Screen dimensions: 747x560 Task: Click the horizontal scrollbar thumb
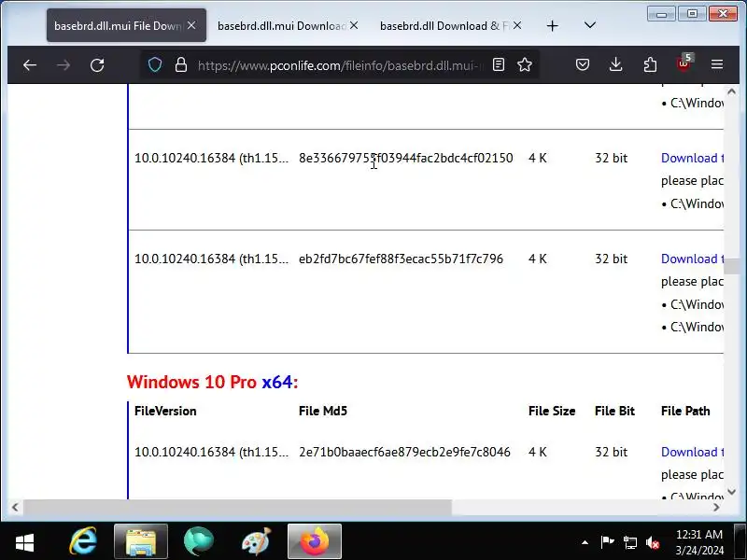point(237,507)
